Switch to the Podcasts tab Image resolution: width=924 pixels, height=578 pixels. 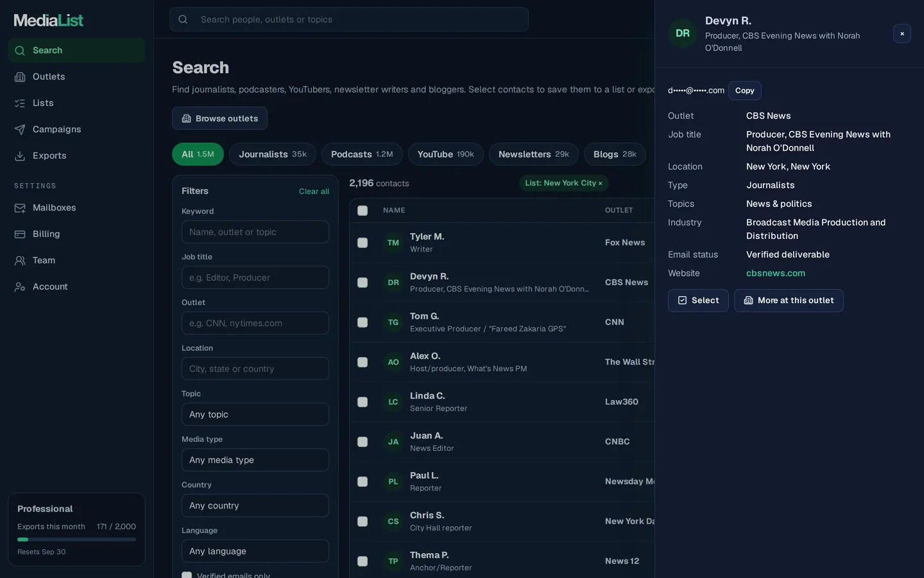click(362, 154)
